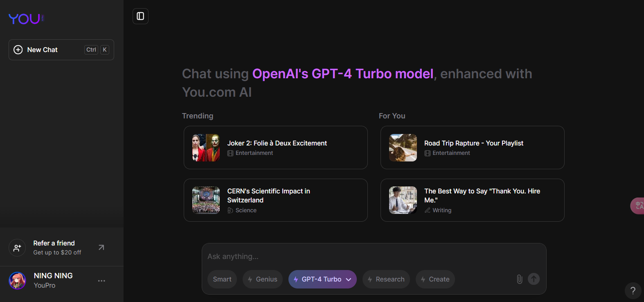Open Road Trip Rapture - Your Playlist card
Viewport: 644px width, 302px height.
point(473,148)
